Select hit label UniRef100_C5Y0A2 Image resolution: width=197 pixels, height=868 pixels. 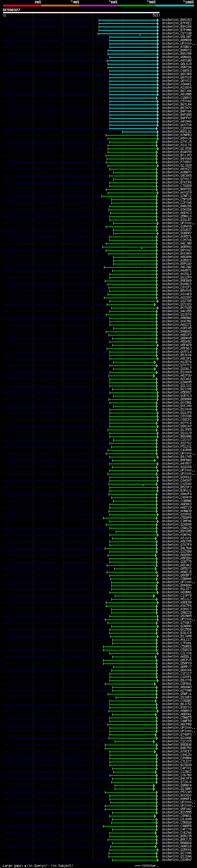point(177,101)
